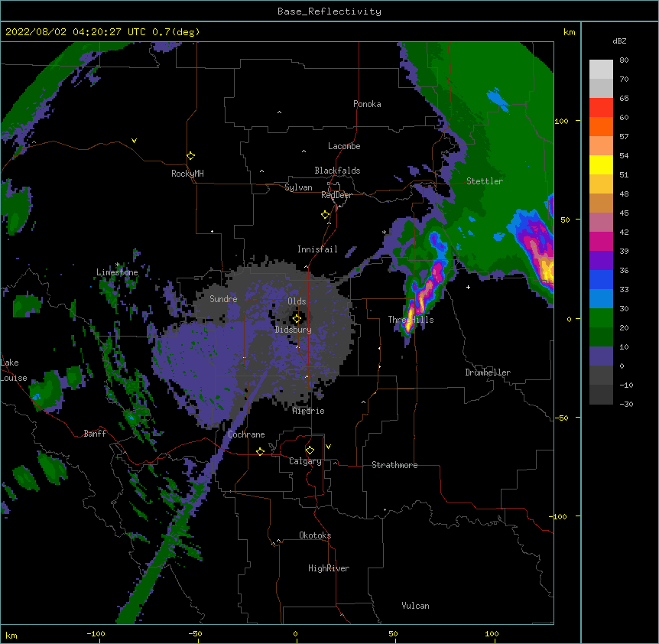
Task: Click the Innisfail city label
Action: coord(317,249)
